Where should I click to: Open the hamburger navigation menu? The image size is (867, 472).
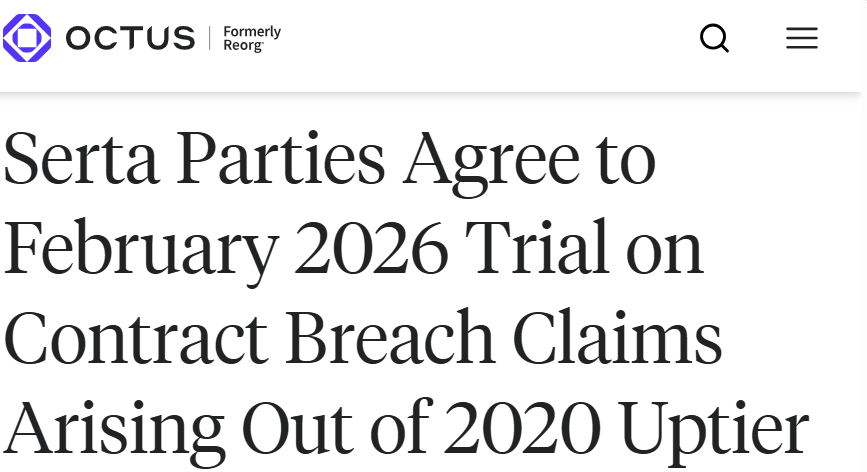[x=802, y=38]
